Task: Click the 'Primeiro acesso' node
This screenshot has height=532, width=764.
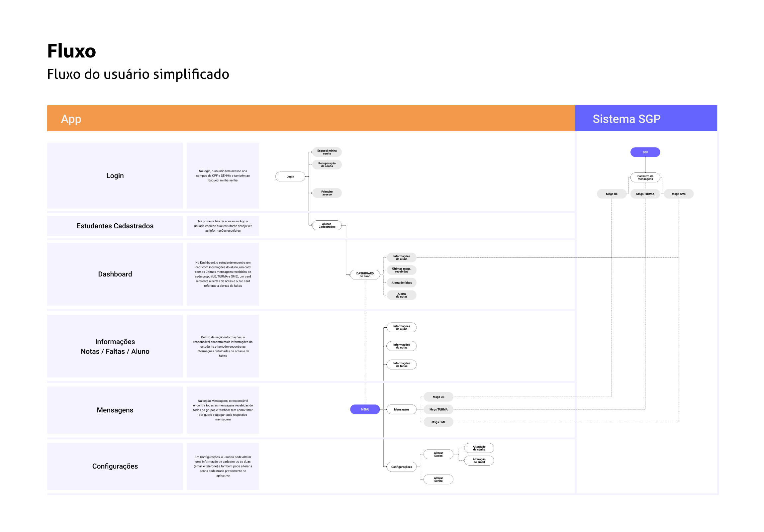Action: [x=327, y=193]
